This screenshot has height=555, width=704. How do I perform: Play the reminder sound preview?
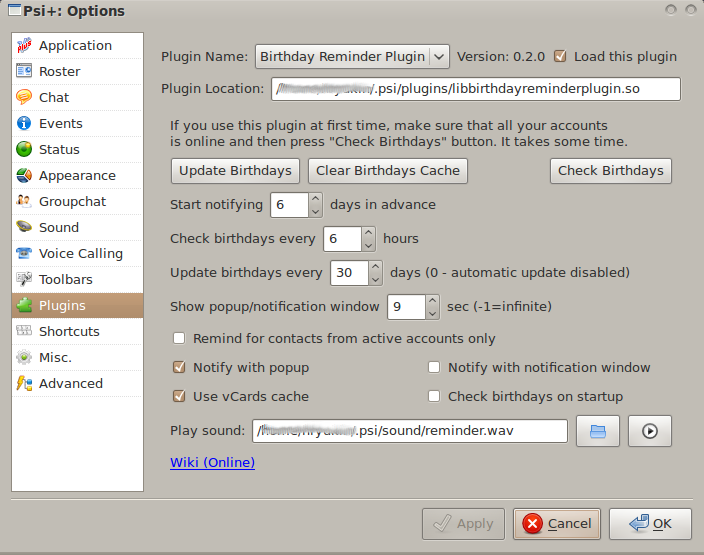click(x=650, y=431)
